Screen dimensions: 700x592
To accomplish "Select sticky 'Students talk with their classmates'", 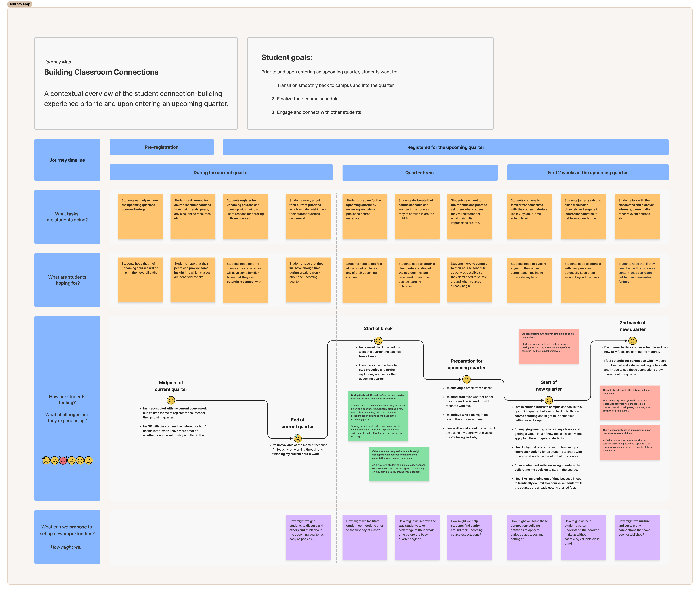I will 637,217.
